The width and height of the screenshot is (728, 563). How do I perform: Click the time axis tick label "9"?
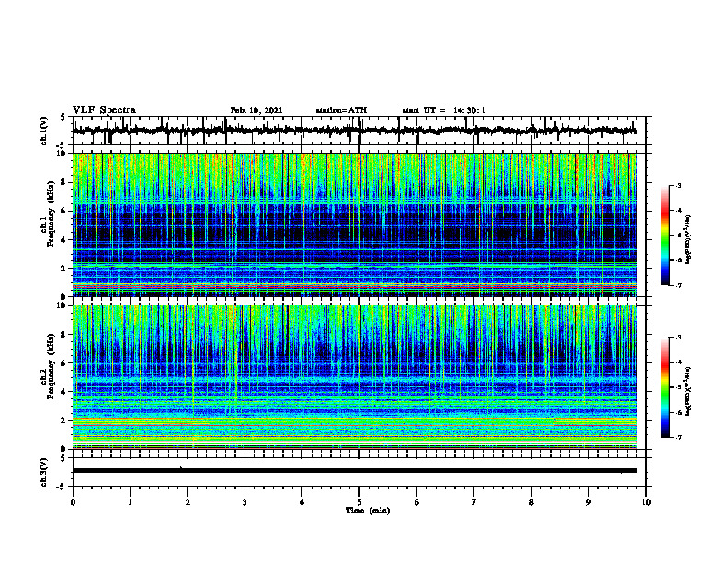point(588,502)
